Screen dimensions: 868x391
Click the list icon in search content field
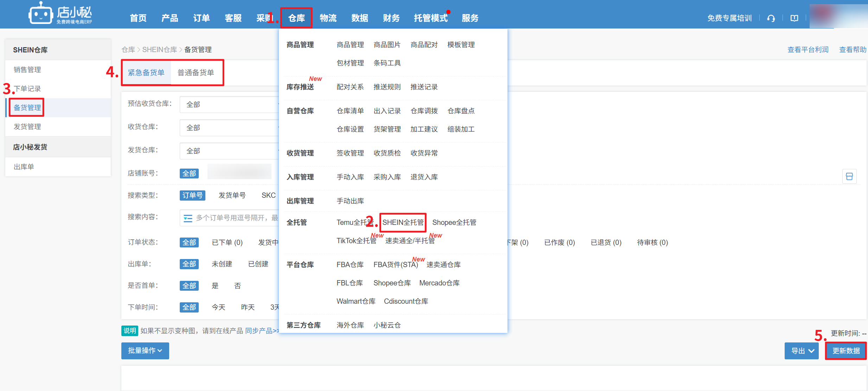point(188,218)
